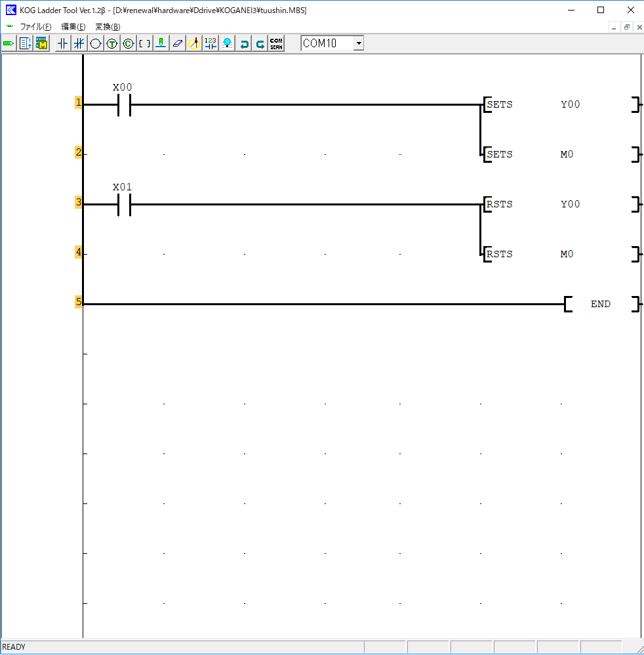Select the X00 contact on rung 1

[x=123, y=104]
